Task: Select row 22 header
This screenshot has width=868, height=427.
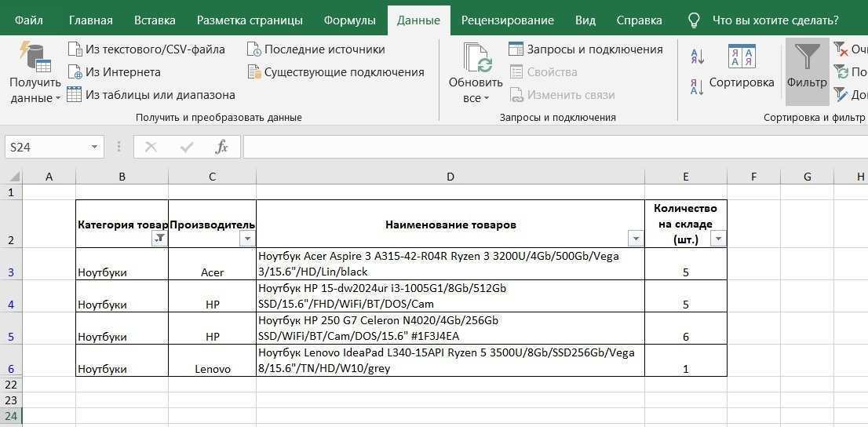Action: tap(11, 385)
